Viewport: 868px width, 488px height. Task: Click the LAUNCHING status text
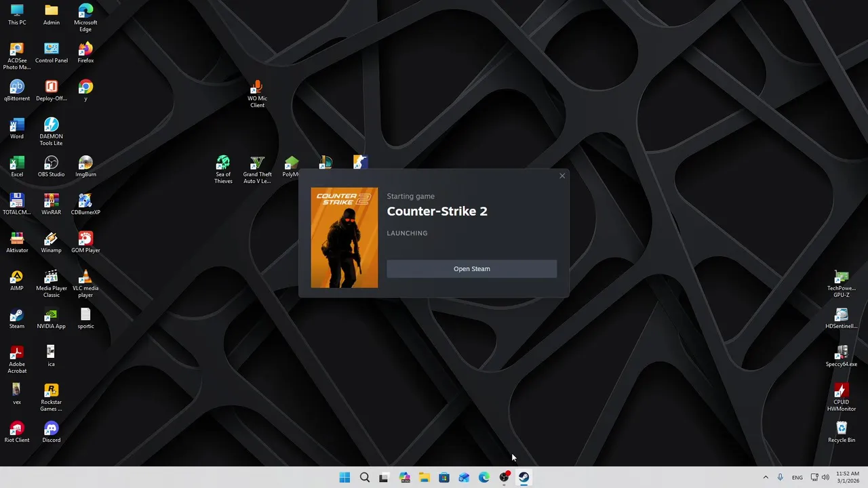407,233
